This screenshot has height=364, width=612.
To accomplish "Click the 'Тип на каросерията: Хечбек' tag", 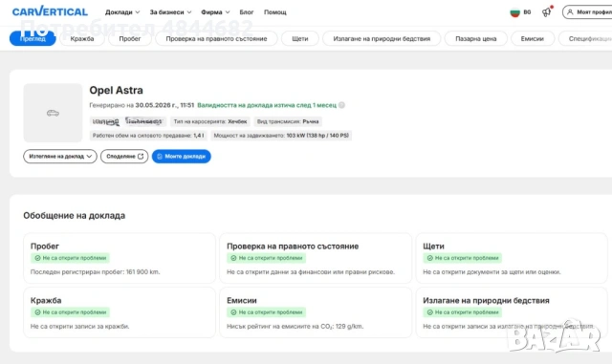I will pos(210,121).
